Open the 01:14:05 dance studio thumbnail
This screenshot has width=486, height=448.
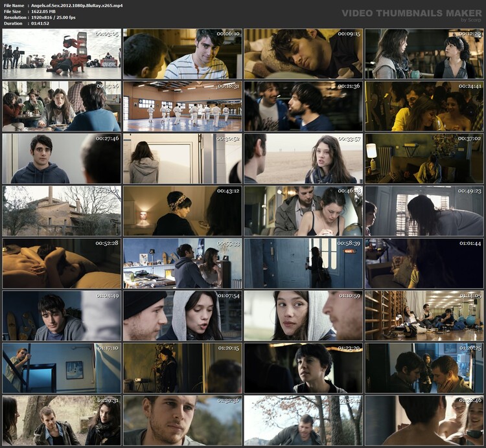pos(424,316)
